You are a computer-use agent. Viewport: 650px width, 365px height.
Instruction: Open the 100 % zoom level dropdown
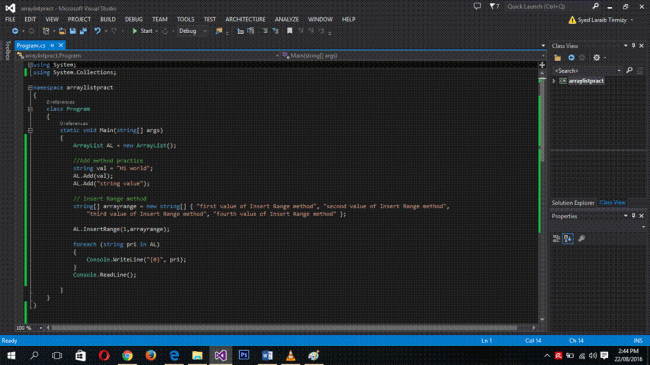29,328
